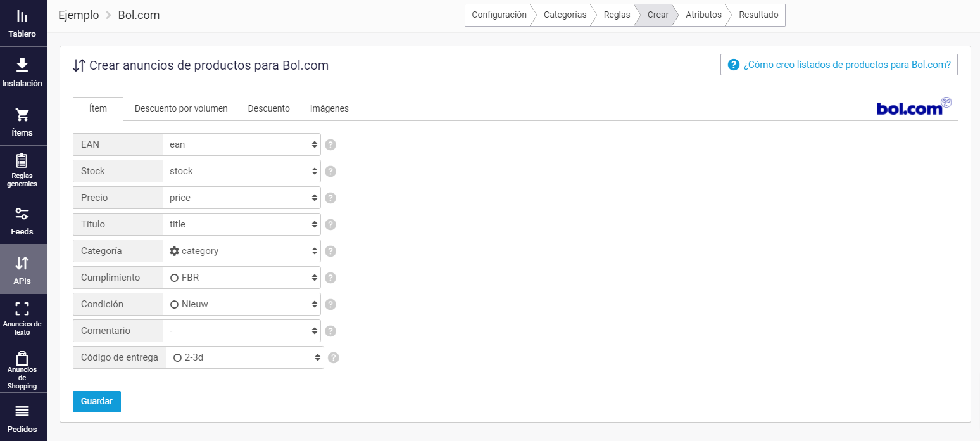This screenshot has width=980, height=441.
Task: Click the Código de entrega label
Action: pyautogui.click(x=120, y=357)
